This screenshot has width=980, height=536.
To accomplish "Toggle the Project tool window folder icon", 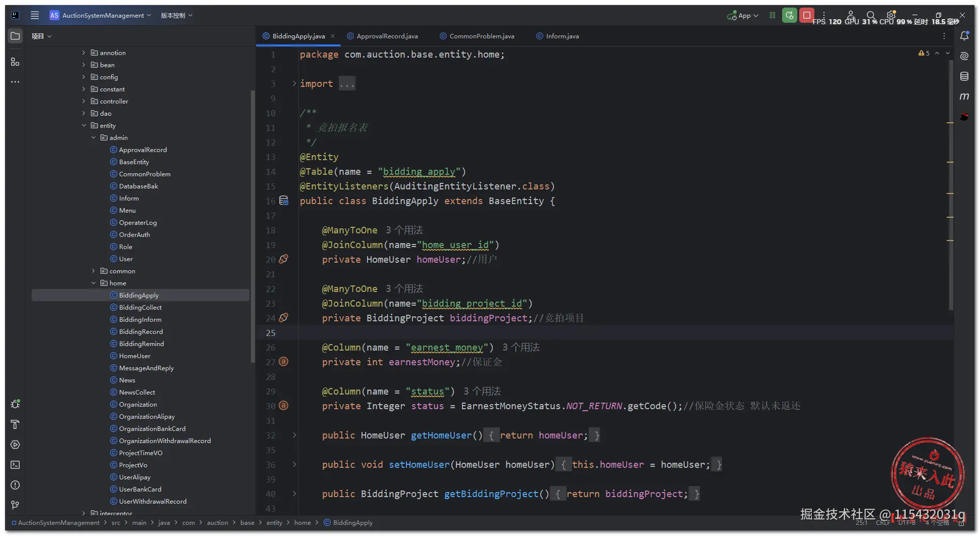I will [15, 36].
